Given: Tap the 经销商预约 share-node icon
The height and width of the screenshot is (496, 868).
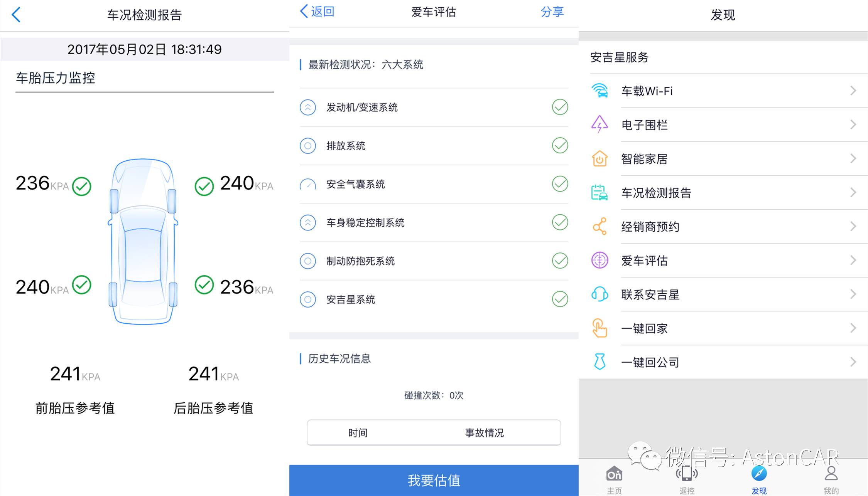Looking at the screenshot, I should click(x=599, y=226).
